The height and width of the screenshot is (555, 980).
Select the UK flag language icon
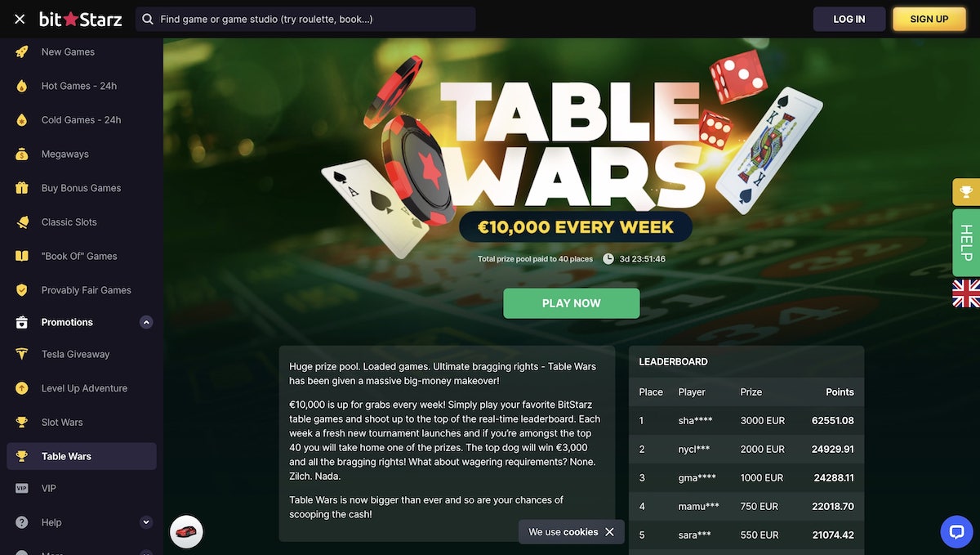[966, 293]
